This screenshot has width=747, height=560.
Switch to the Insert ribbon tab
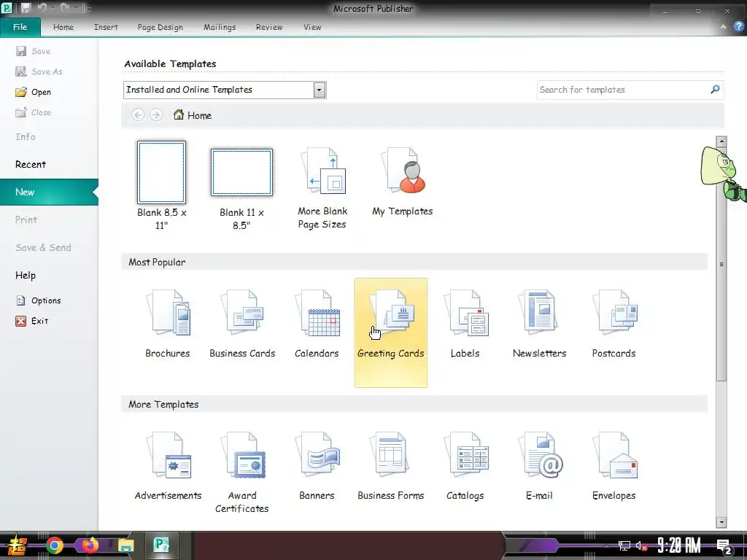[x=106, y=27]
